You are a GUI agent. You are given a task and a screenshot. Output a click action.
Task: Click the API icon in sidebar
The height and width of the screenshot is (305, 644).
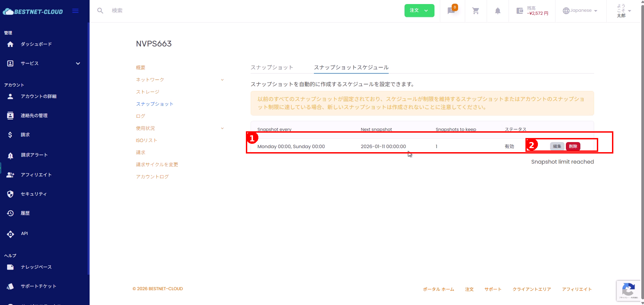coord(10,234)
